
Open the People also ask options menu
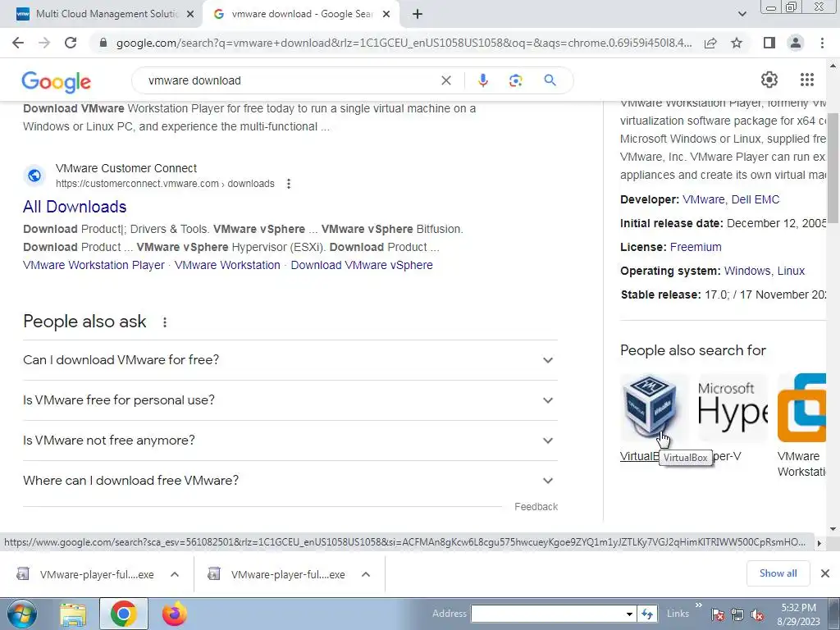[x=164, y=322]
